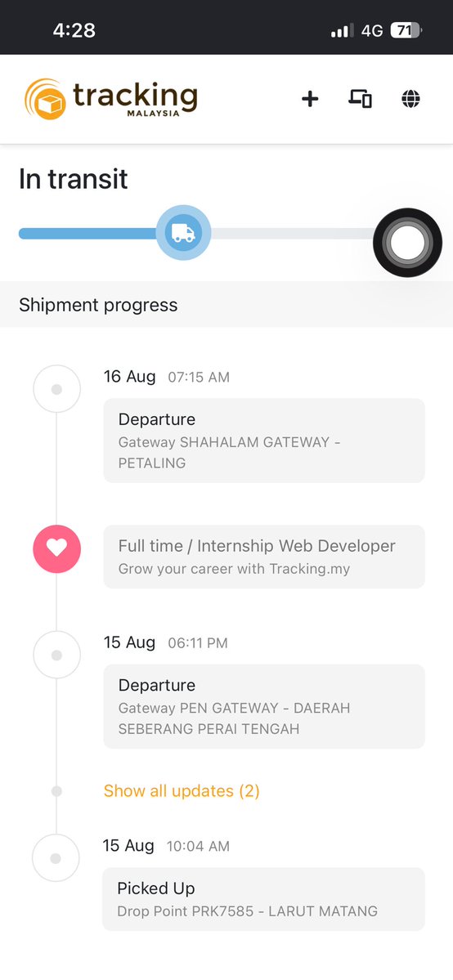Expand Show all updates (2)
The image size is (453, 980).
coord(182,790)
